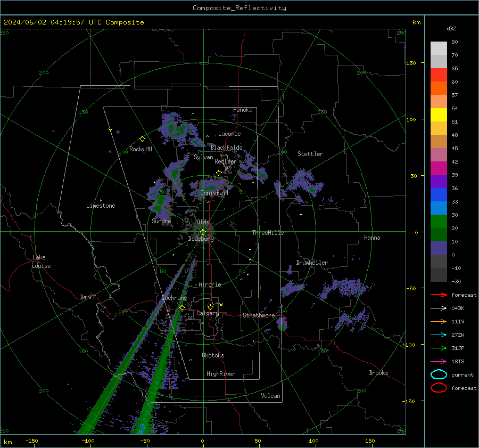Click the 80 dBZ scale value

[x=455, y=42]
